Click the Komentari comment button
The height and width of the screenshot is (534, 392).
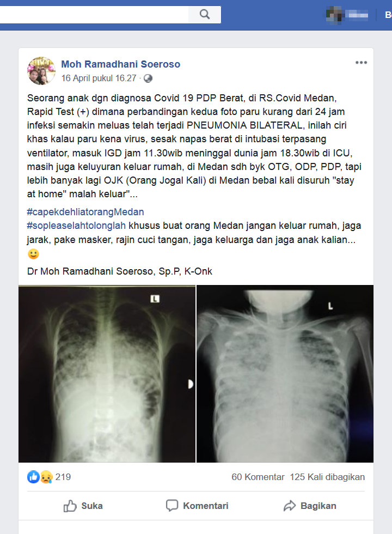pyautogui.click(x=197, y=506)
